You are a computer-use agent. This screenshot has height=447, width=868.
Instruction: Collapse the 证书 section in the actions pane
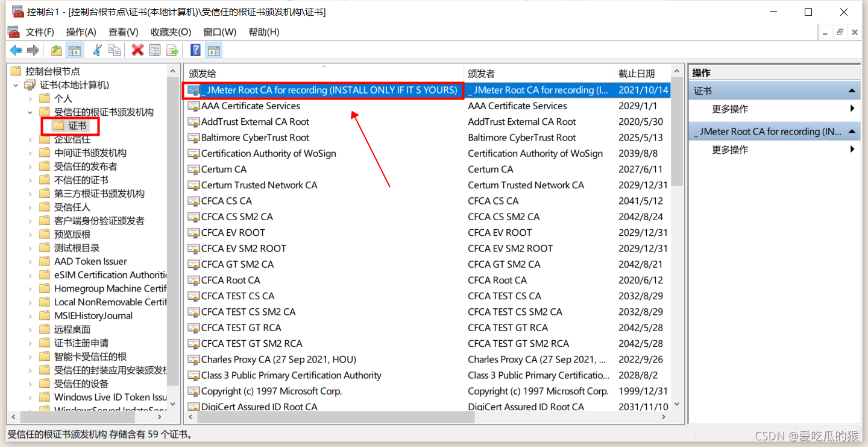852,90
